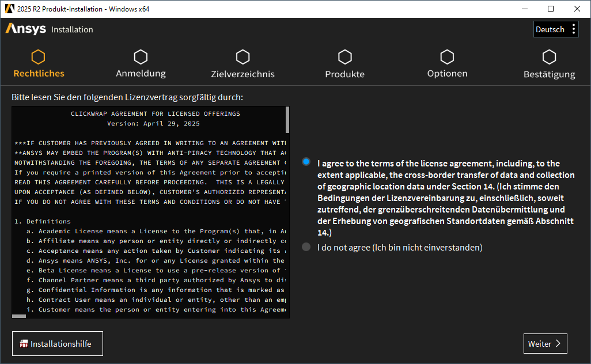591x364 pixels.
Task: Click the 'IF YOU DO NOT AGREE WITH' line
Action: tap(150, 202)
